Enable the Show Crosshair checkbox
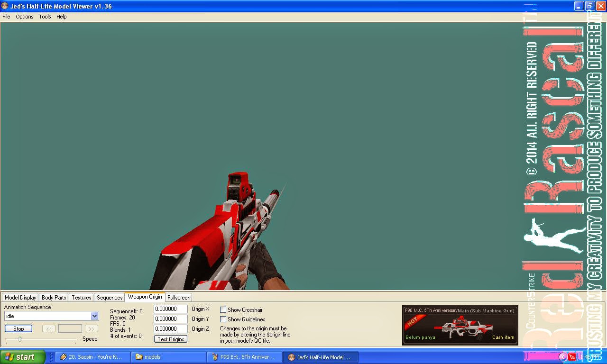The image size is (607, 364). (223, 309)
